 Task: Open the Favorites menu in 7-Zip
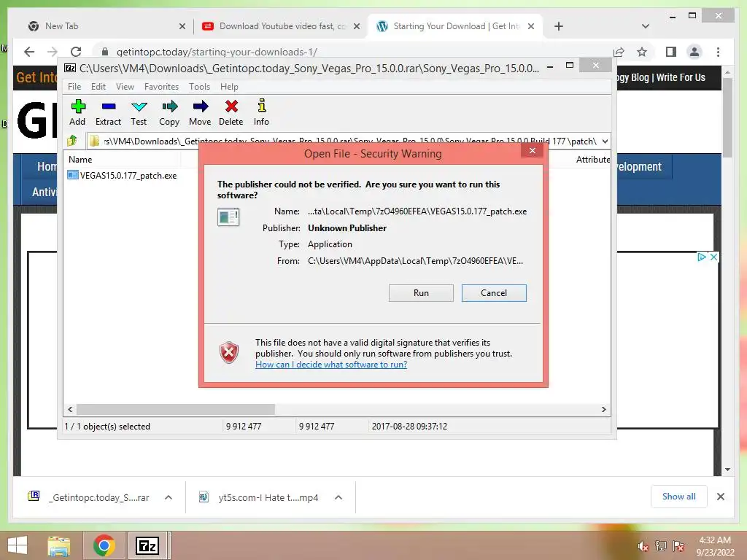pyautogui.click(x=161, y=87)
